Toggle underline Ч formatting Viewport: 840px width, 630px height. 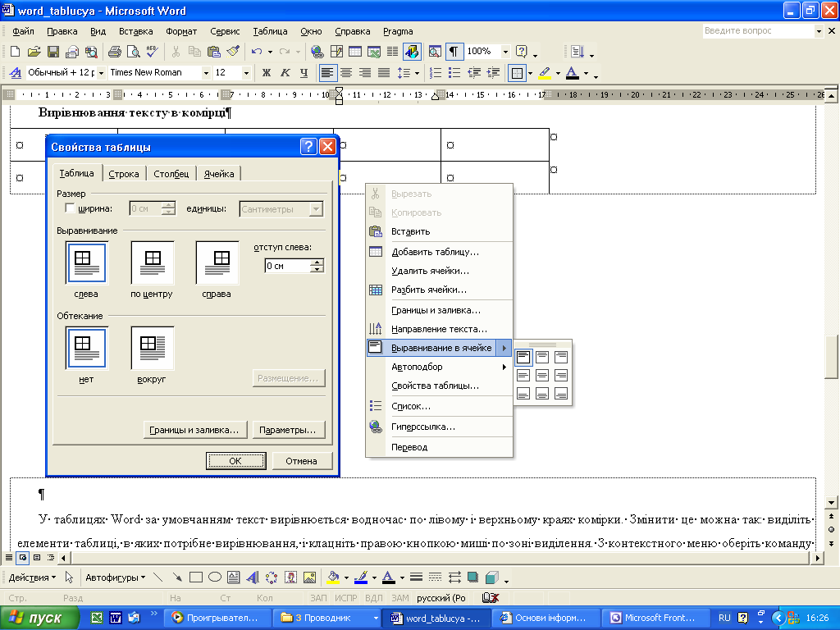click(304, 72)
